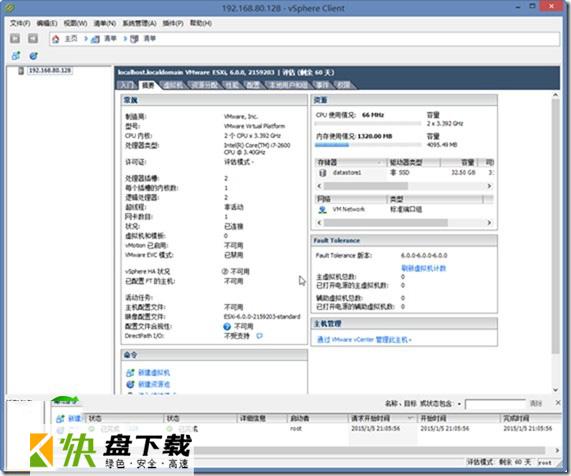Open the 插件(P) menu
Screen dimensions: 571x476
(173, 23)
